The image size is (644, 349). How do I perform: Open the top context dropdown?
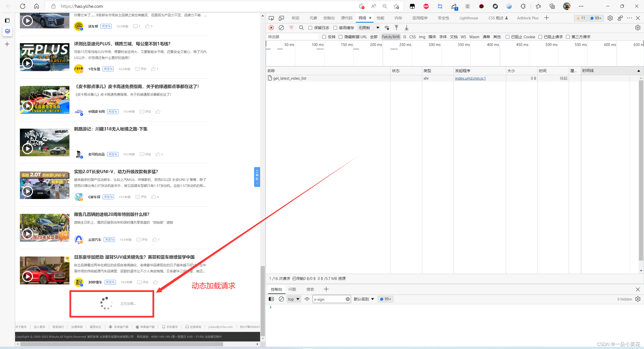coord(294,299)
